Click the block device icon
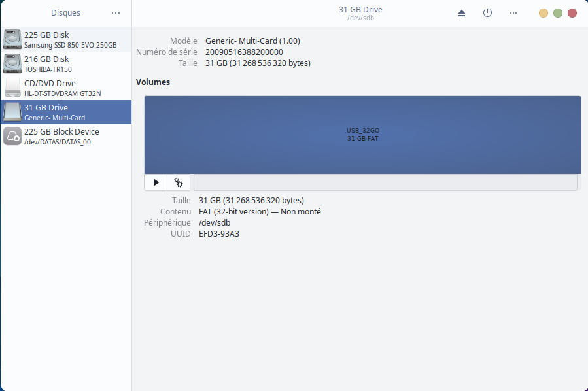 12,136
